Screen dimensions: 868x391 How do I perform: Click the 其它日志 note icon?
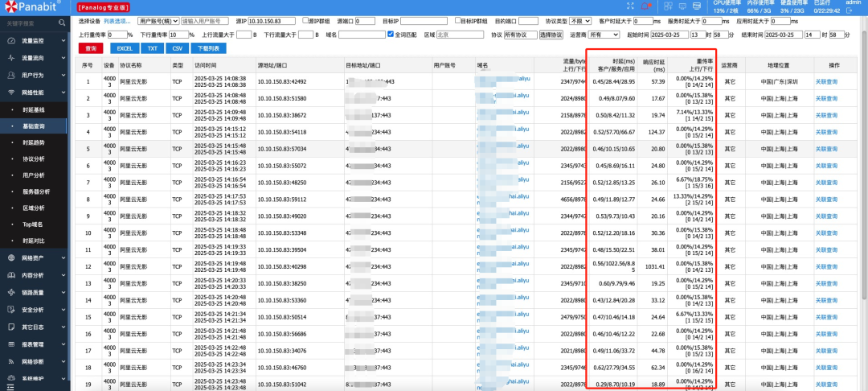pos(11,327)
